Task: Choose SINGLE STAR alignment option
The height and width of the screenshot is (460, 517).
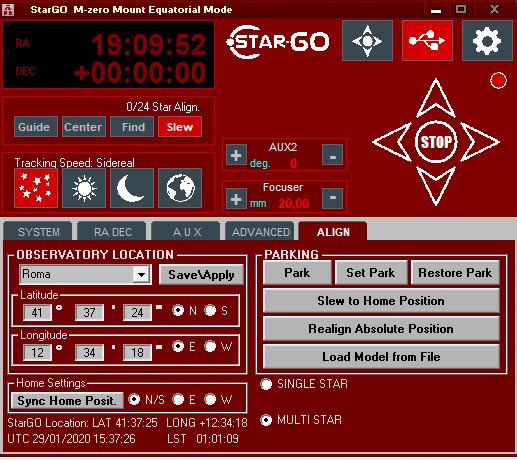Action: 266,384
